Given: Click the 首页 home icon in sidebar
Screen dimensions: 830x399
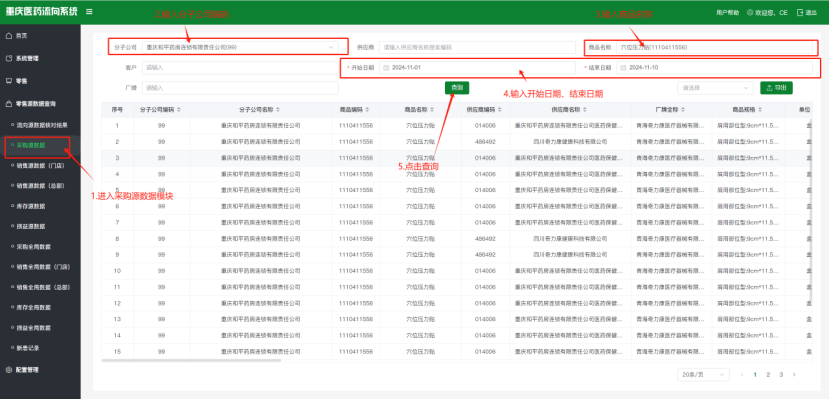Looking at the screenshot, I should [8, 35].
